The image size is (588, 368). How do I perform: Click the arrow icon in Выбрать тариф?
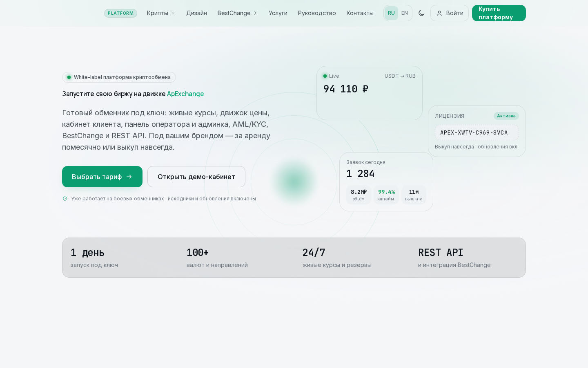click(x=129, y=177)
